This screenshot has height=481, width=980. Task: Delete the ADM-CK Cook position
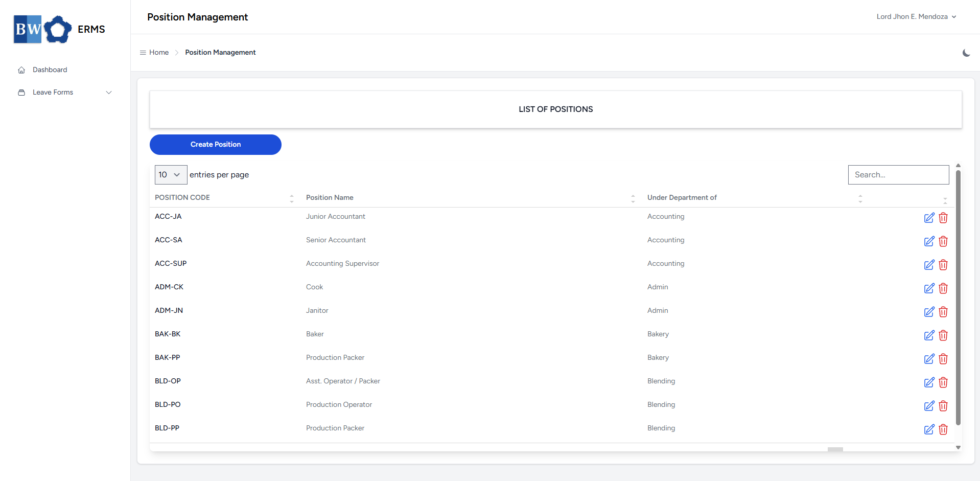(943, 288)
